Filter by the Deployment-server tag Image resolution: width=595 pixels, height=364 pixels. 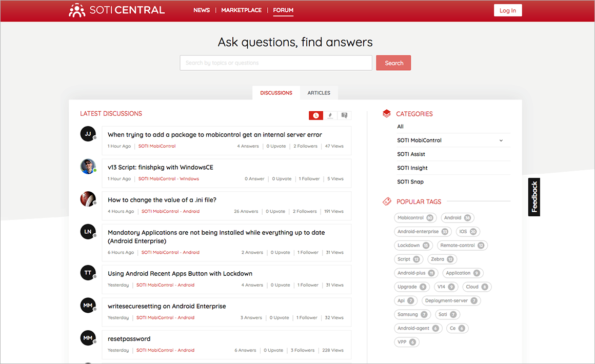coord(451,300)
